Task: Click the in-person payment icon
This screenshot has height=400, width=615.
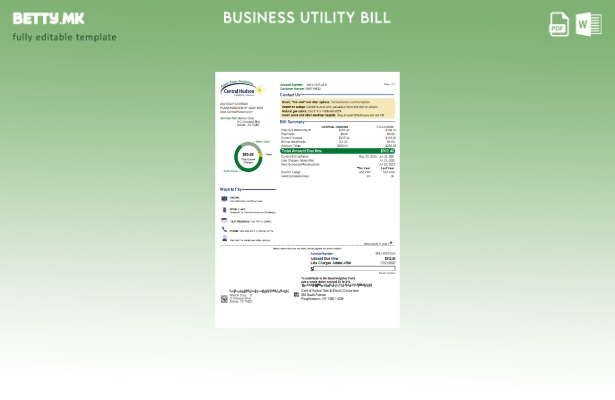Action: tap(225, 240)
